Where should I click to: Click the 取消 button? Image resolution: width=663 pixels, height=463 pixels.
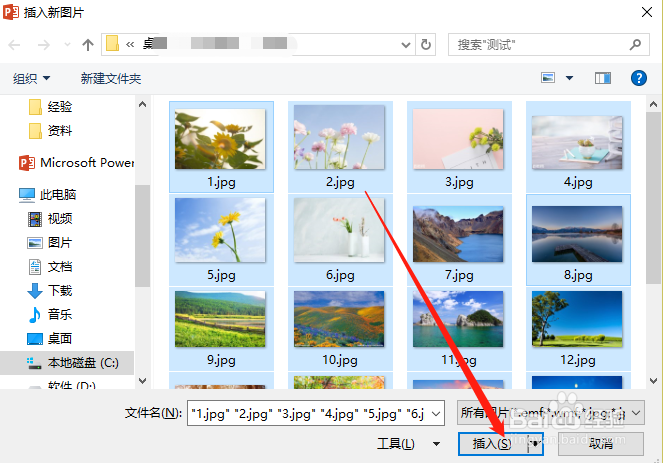[x=601, y=444]
